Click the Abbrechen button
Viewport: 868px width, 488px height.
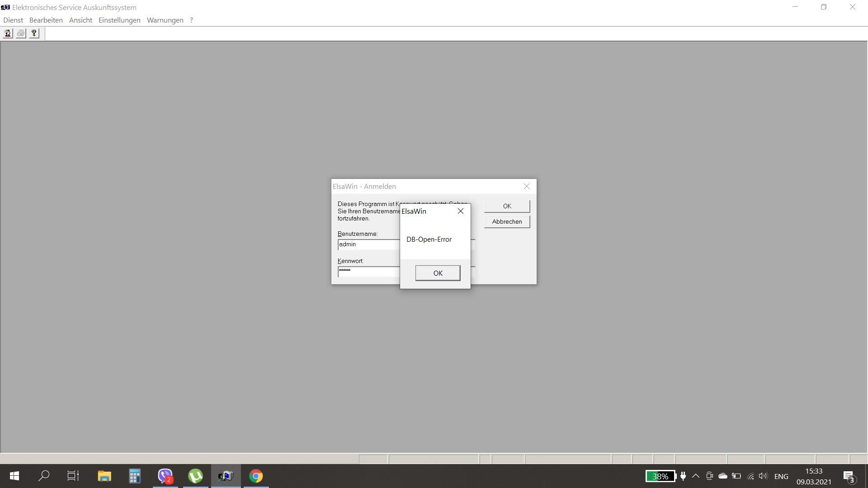(x=507, y=221)
